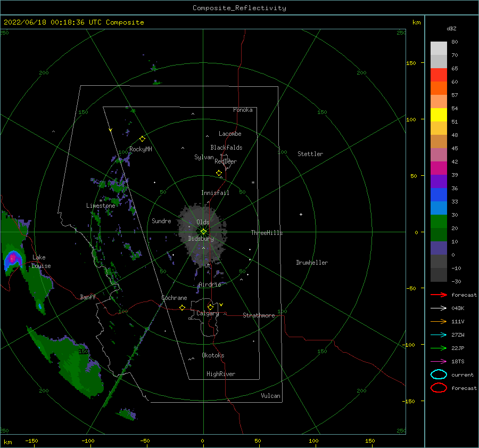The width and height of the screenshot is (479, 448).
Task: Click the HighRiver city label
Action: pos(221,374)
